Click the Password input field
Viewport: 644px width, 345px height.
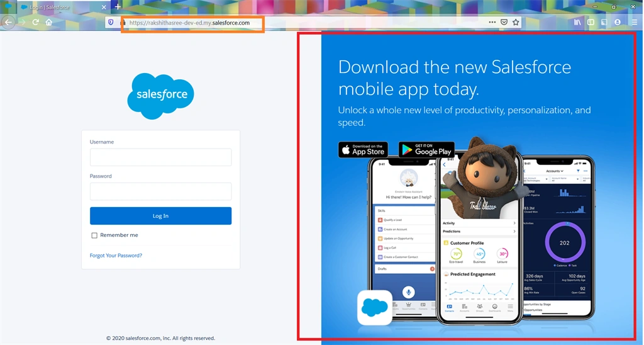pos(160,191)
